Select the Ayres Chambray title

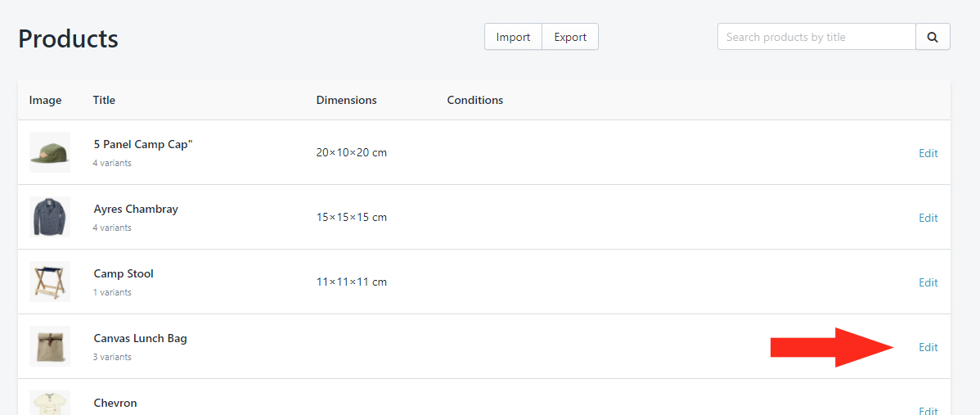click(135, 209)
